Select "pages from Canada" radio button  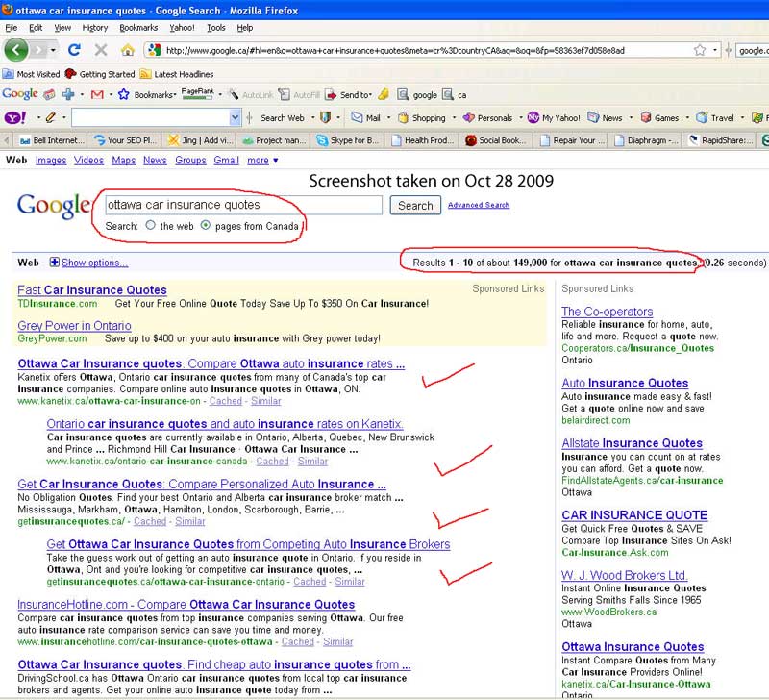206,226
